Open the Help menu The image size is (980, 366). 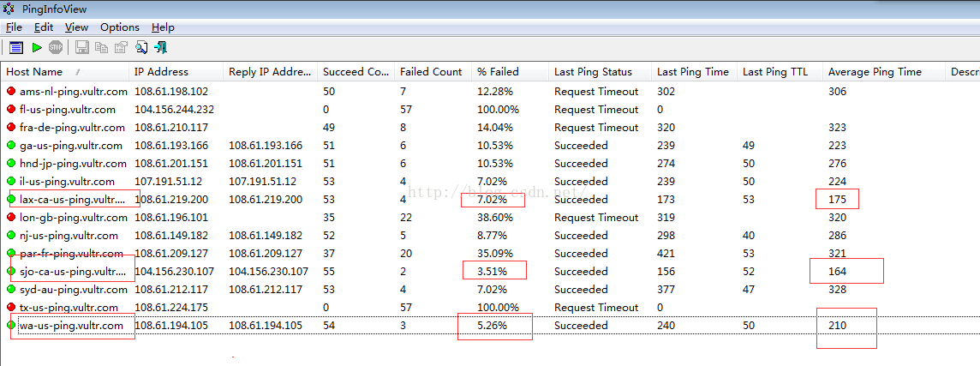click(163, 27)
